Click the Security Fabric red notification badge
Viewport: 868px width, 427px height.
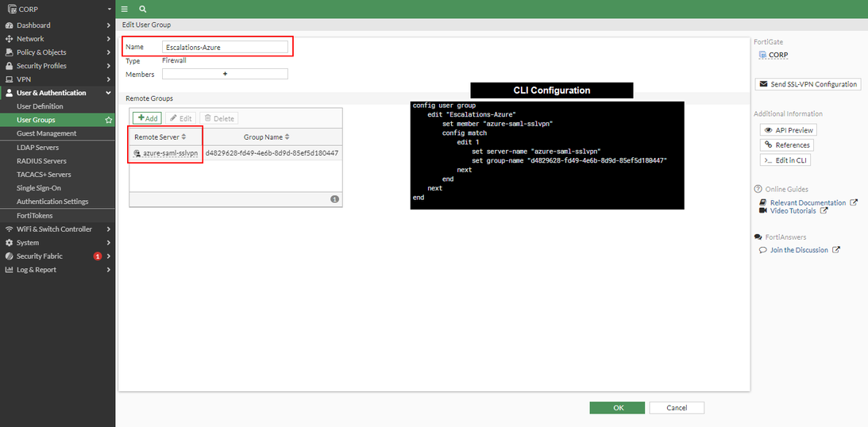click(x=98, y=256)
